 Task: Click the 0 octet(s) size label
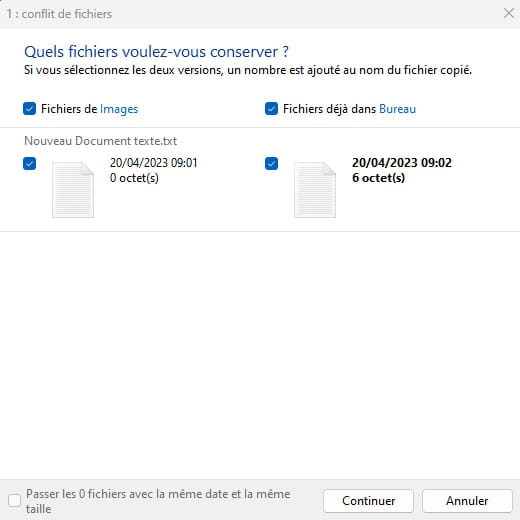(134, 178)
